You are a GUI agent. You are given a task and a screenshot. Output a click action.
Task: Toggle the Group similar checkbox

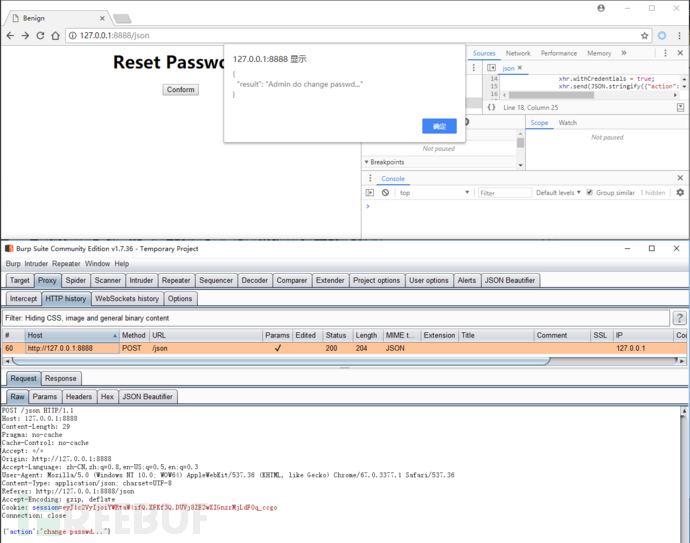[x=590, y=193]
